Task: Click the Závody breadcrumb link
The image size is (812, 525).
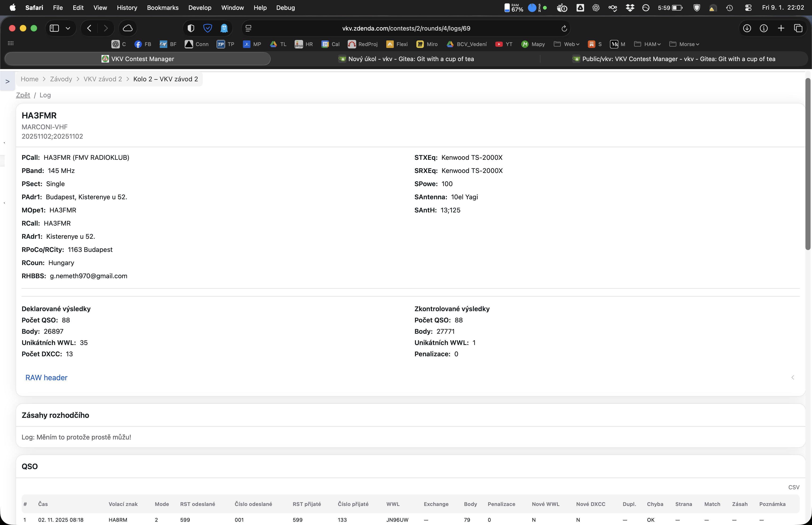Action: pyautogui.click(x=61, y=79)
